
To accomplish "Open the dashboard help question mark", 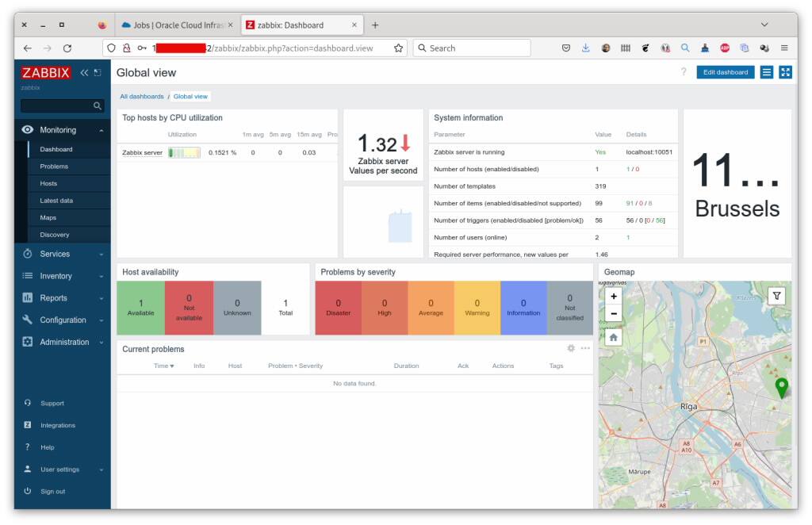I will (x=683, y=72).
